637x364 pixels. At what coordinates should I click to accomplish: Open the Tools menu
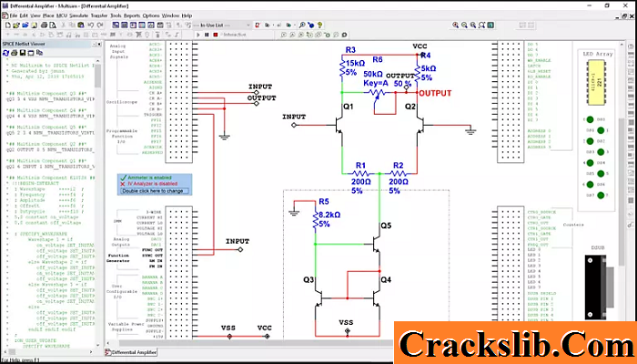[116, 15]
